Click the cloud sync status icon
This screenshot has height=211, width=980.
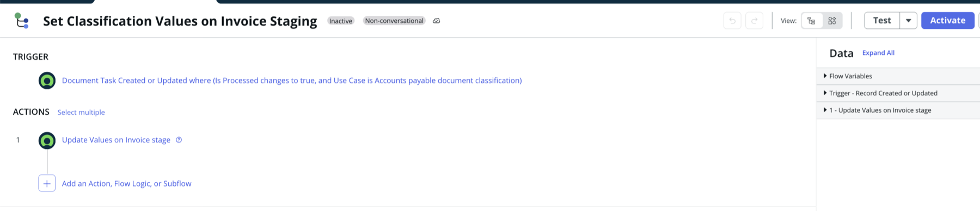pos(436,21)
